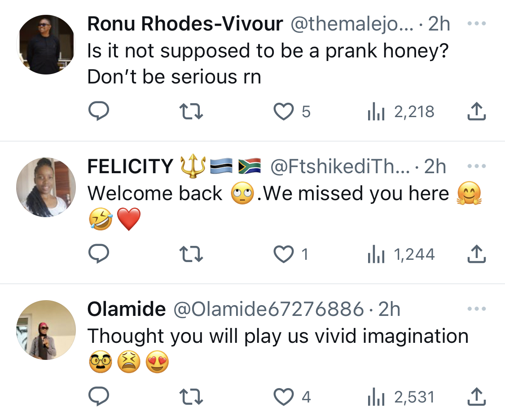The width and height of the screenshot is (505, 420).
Task: Reply to Olamide's vivid imagination tweet
Action: point(99,396)
